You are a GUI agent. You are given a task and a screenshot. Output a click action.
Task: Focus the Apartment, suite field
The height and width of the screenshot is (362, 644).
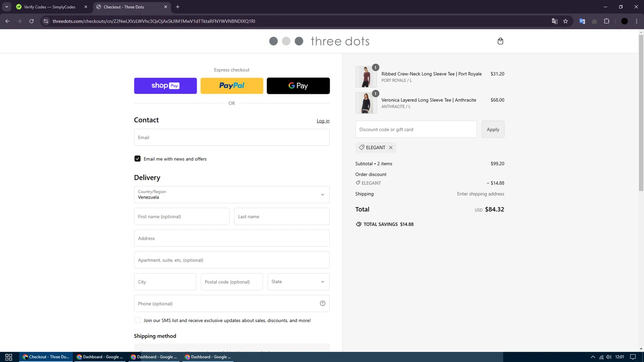pos(232,260)
